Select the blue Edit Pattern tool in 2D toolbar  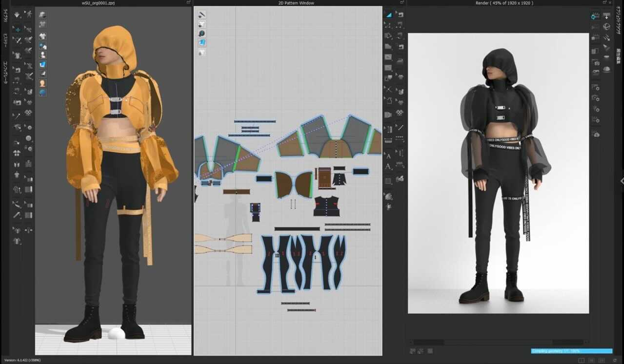tap(389, 15)
